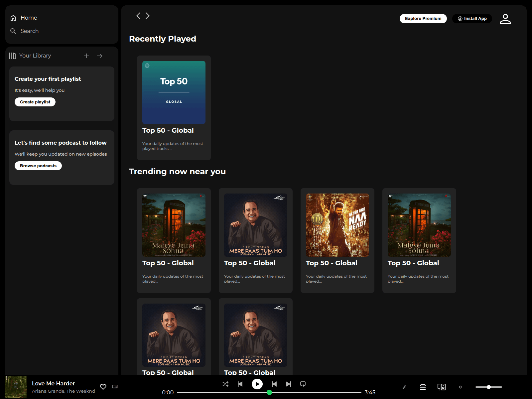Viewport: 532px width, 399px height.
Task: Toggle shuffle playback
Action: coord(225,384)
